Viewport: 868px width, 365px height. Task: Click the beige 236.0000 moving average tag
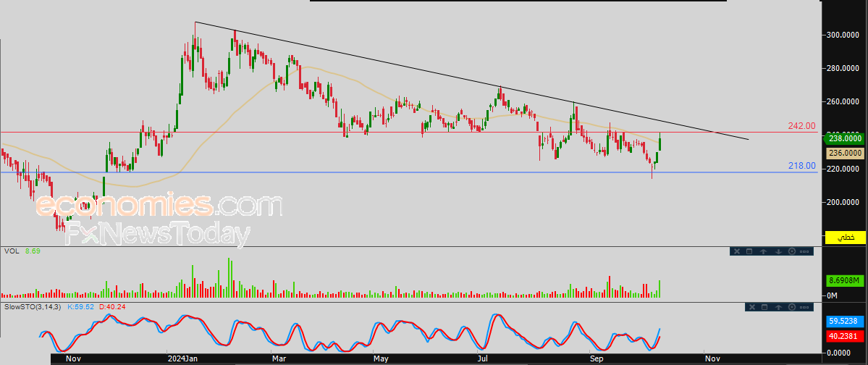point(846,152)
